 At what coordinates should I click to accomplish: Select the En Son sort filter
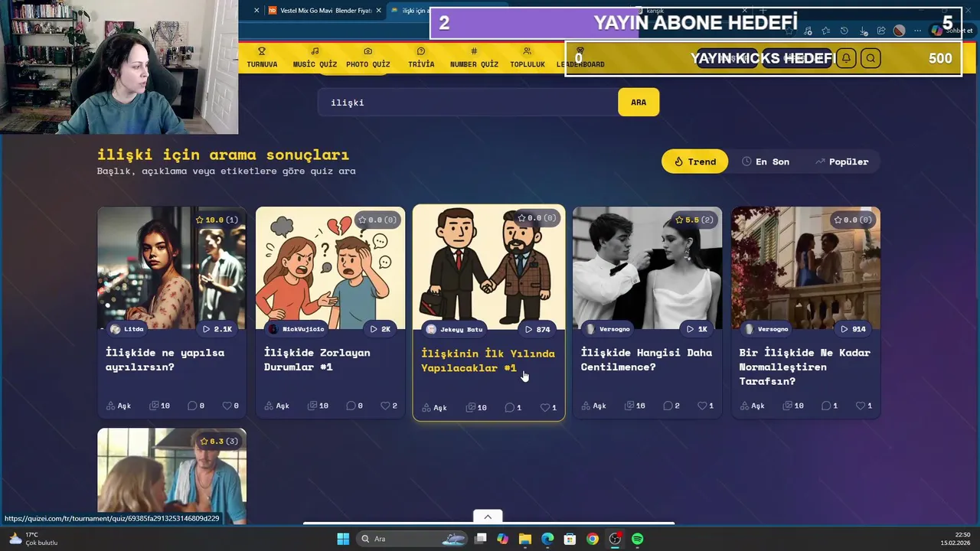[766, 161]
